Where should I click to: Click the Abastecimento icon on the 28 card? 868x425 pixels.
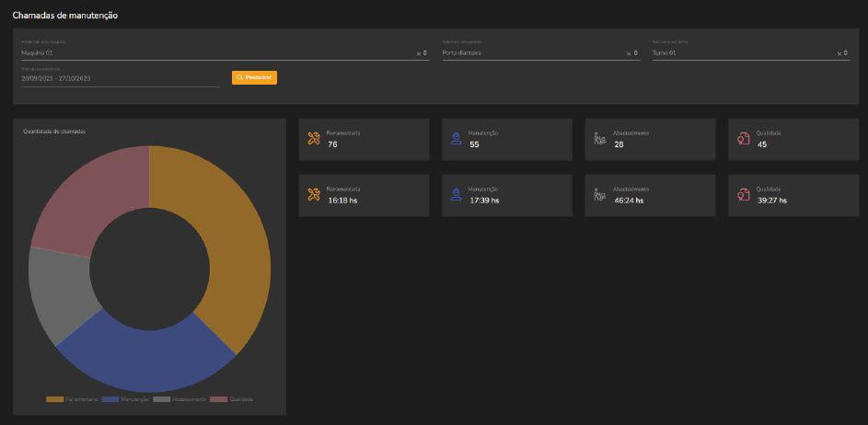click(599, 139)
